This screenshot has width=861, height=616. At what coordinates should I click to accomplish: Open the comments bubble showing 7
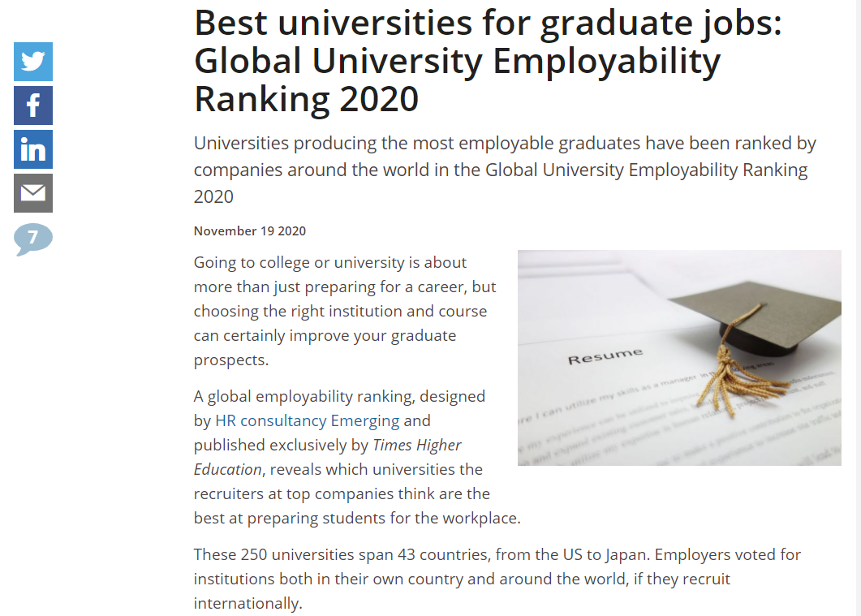tap(33, 239)
